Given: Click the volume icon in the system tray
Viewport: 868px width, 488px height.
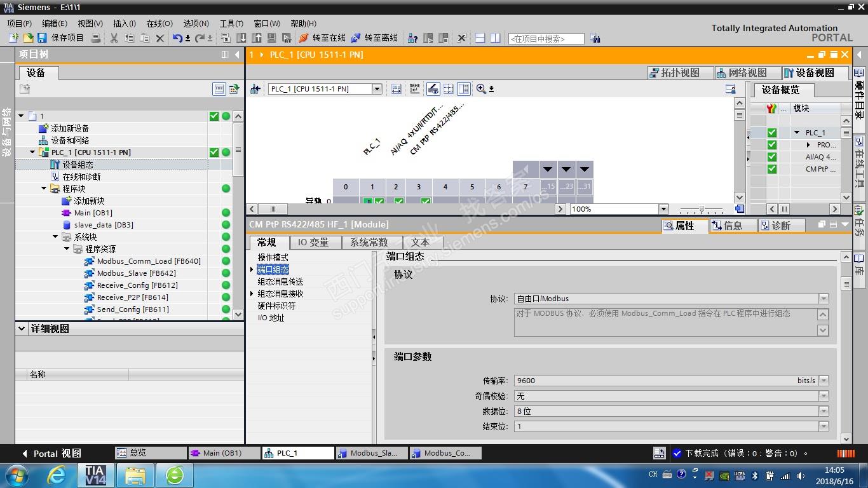Looking at the screenshot, I should [x=799, y=475].
